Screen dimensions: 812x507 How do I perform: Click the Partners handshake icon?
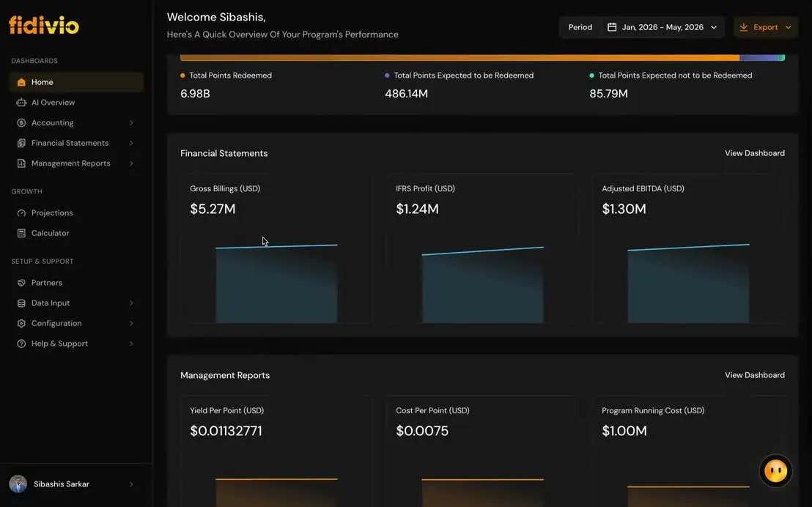pyautogui.click(x=21, y=283)
